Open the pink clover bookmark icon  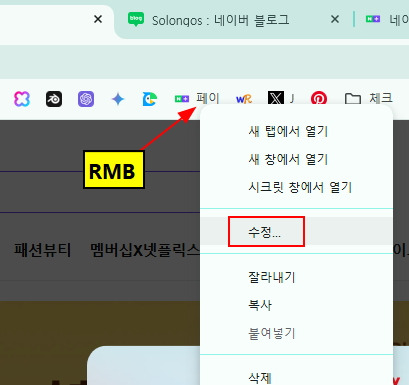22,99
